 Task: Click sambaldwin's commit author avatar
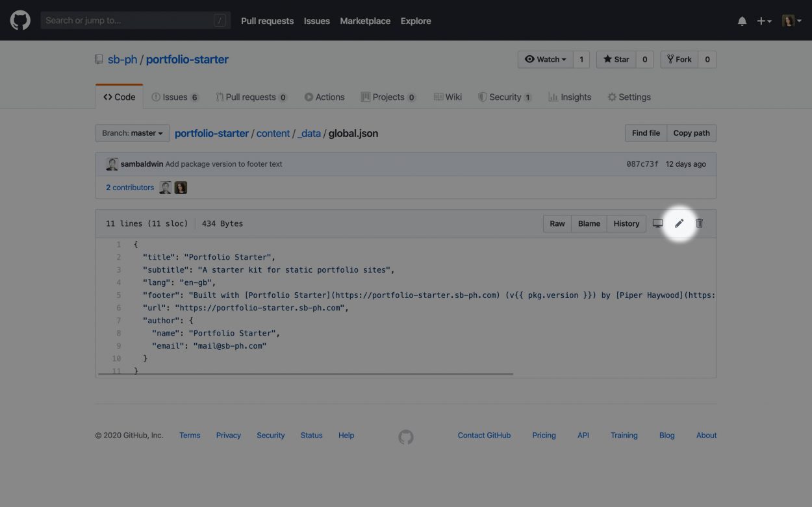tap(112, 164)
